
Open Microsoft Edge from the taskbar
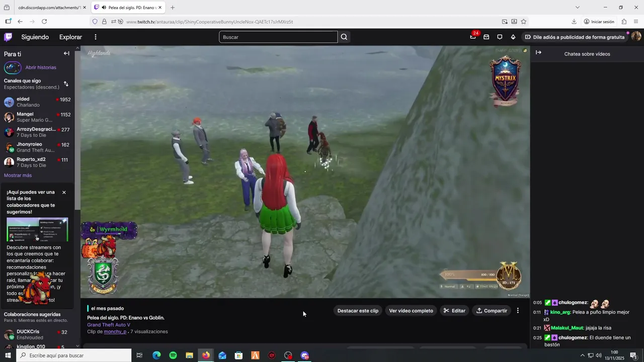[x=156, y=355]
